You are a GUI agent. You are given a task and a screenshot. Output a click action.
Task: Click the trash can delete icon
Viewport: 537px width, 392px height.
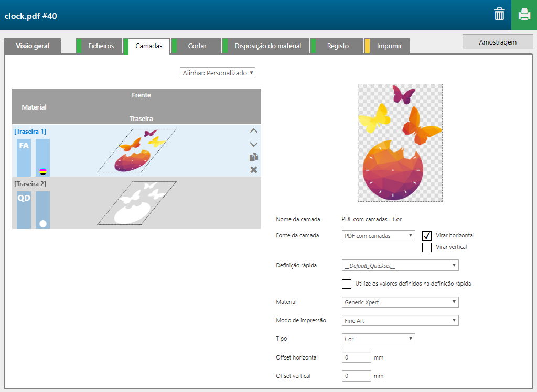tap(499, 15)
